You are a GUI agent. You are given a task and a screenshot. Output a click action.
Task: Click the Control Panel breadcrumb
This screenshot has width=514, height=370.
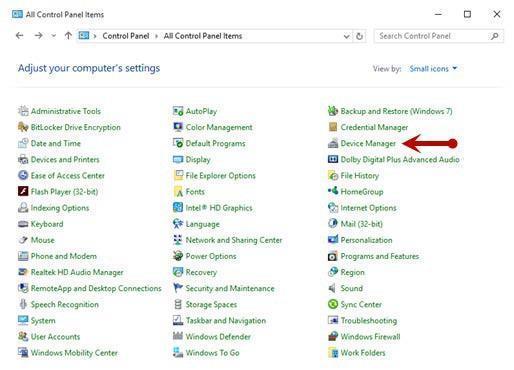[x=126, y=36]
